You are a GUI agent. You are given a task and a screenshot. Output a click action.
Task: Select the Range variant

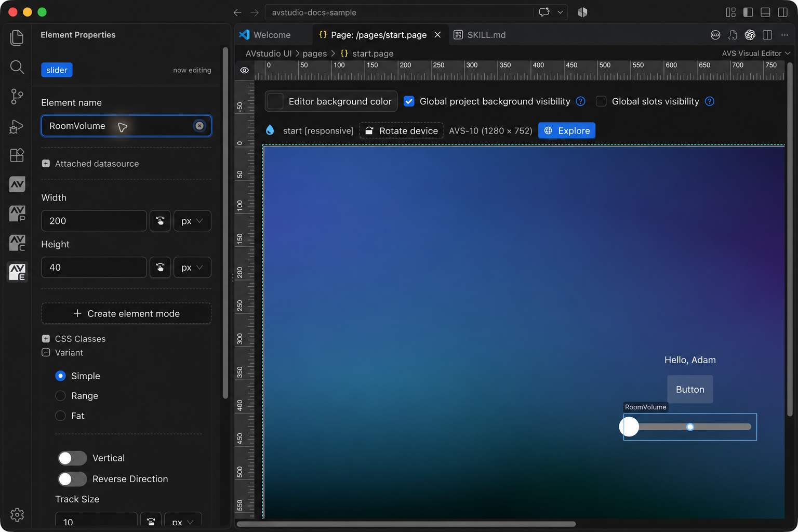point(60,396)
